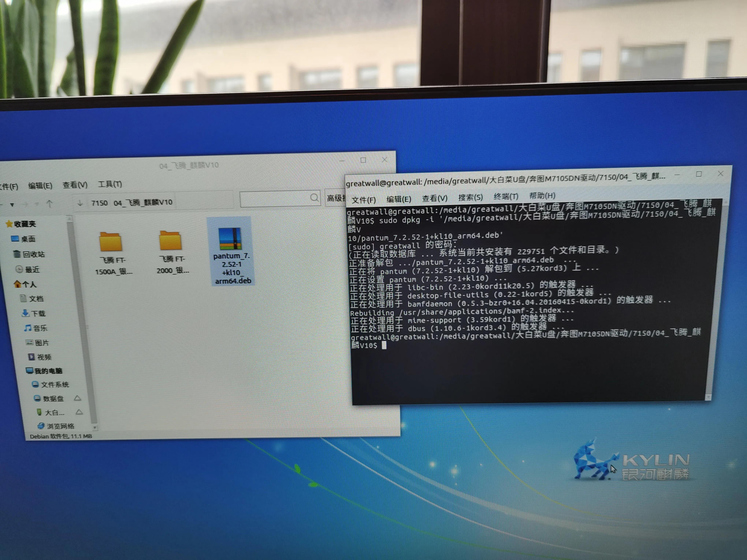Open 视频 in the sidebar

click(40, 357)
